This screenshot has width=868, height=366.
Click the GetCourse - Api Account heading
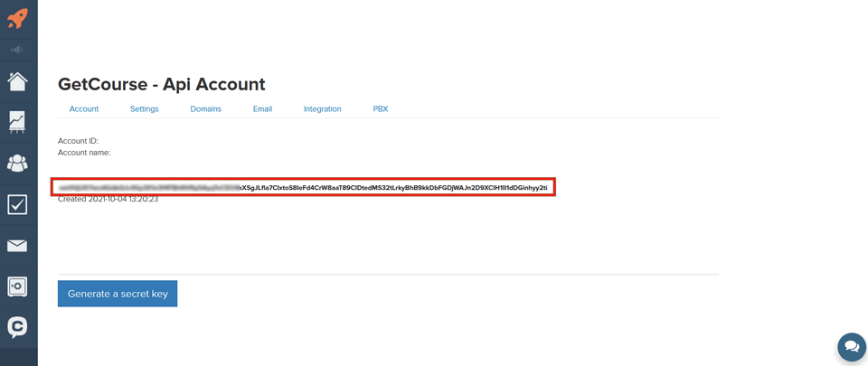point(161,84)
